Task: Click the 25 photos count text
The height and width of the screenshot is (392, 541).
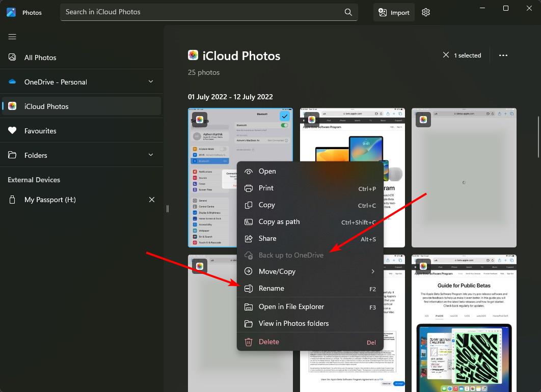Action: (x=204, y=72)
